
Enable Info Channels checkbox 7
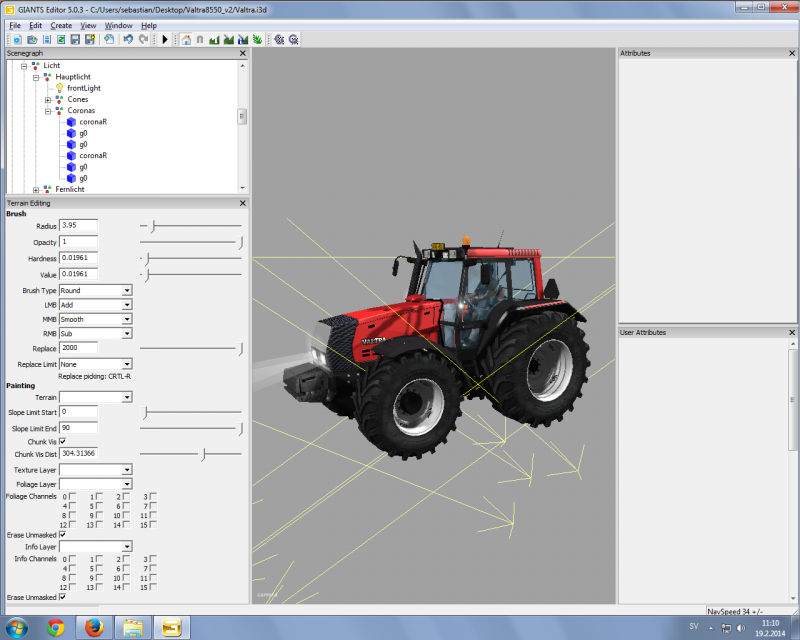click(x=153, y=568)
